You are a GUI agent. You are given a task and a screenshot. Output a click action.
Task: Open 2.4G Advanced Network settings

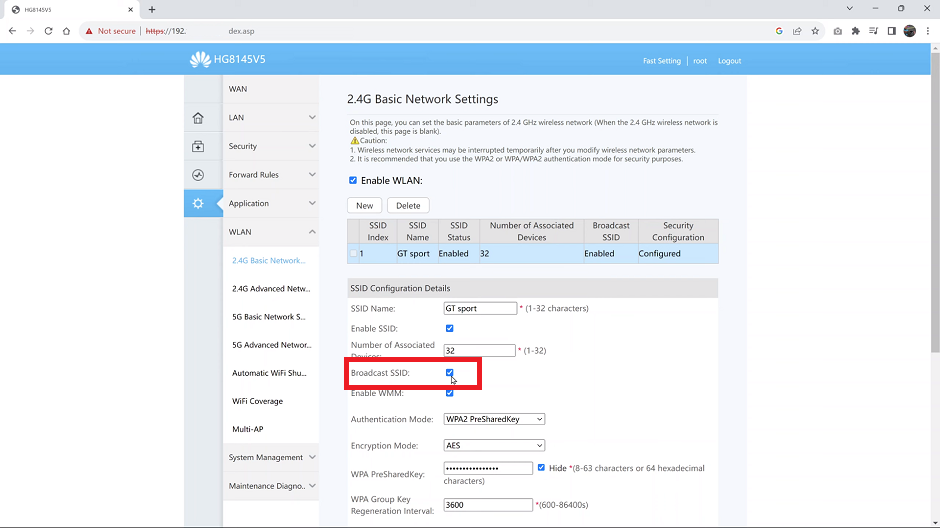[x=271, y=289]
